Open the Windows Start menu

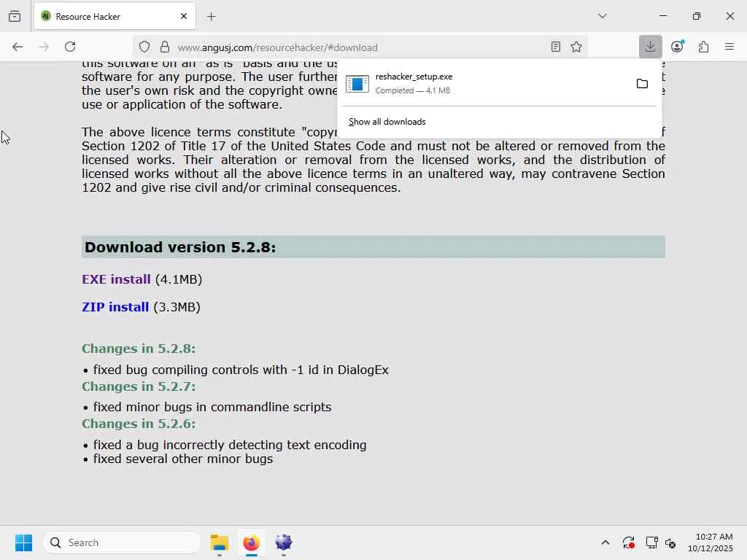click(x=23, y=542)
